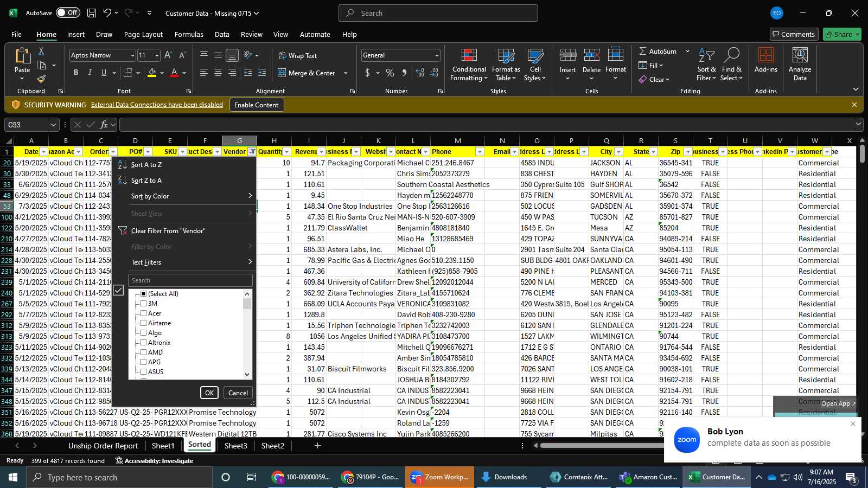Check the ASUS vendor checkbox
Screen dimensions: 868x488
tap(144, 372)
